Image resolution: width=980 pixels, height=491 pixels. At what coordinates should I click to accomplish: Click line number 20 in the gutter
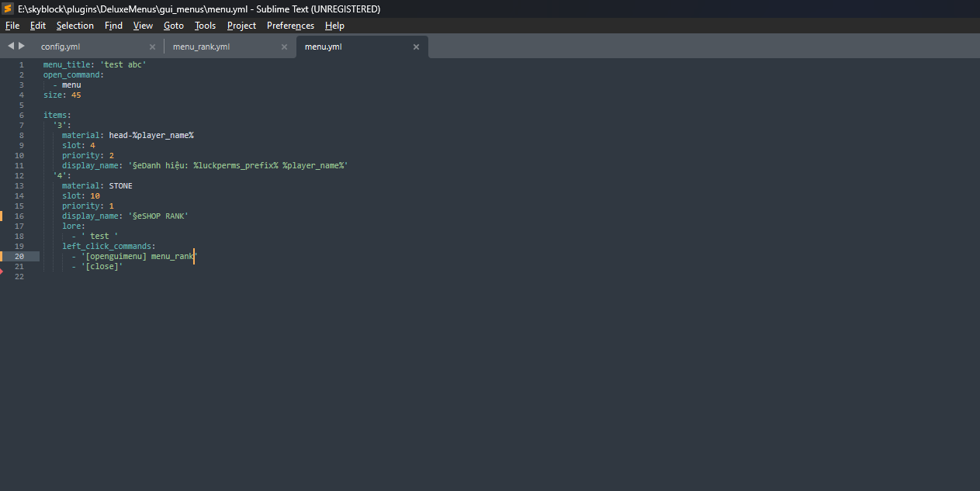point(19,256)
